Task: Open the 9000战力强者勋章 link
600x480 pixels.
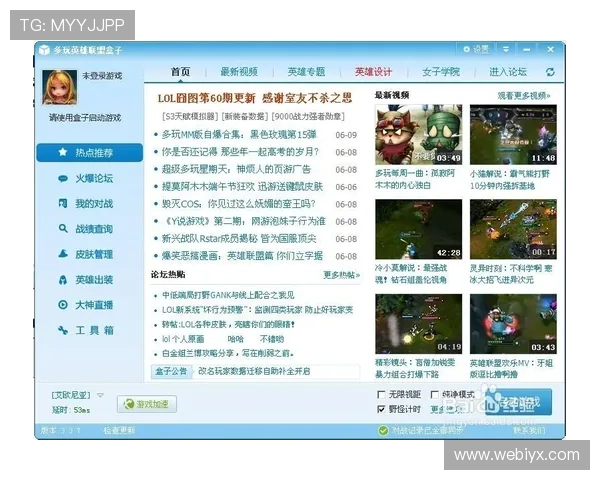Action: [308, 116]
